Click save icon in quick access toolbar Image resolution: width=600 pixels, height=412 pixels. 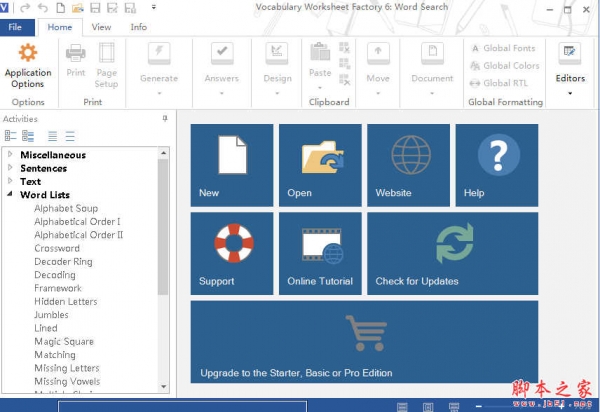pyautogui.click(x=95, y=7)
